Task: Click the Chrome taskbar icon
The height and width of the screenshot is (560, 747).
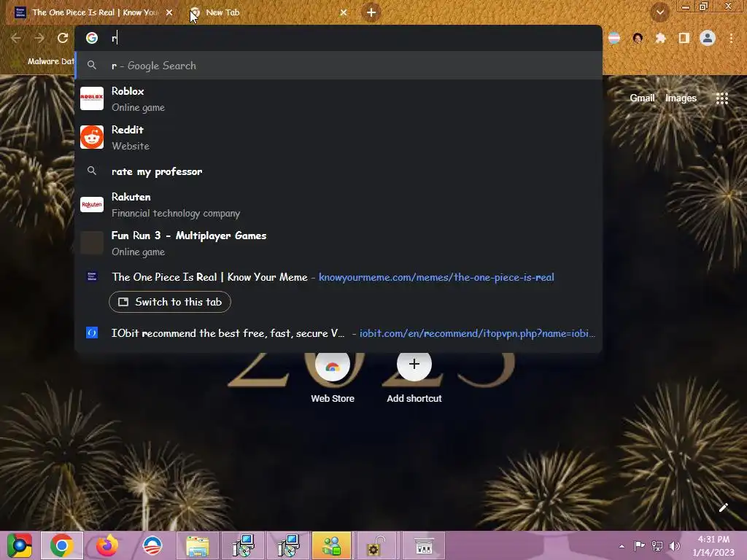Action: tap(62, 545)
